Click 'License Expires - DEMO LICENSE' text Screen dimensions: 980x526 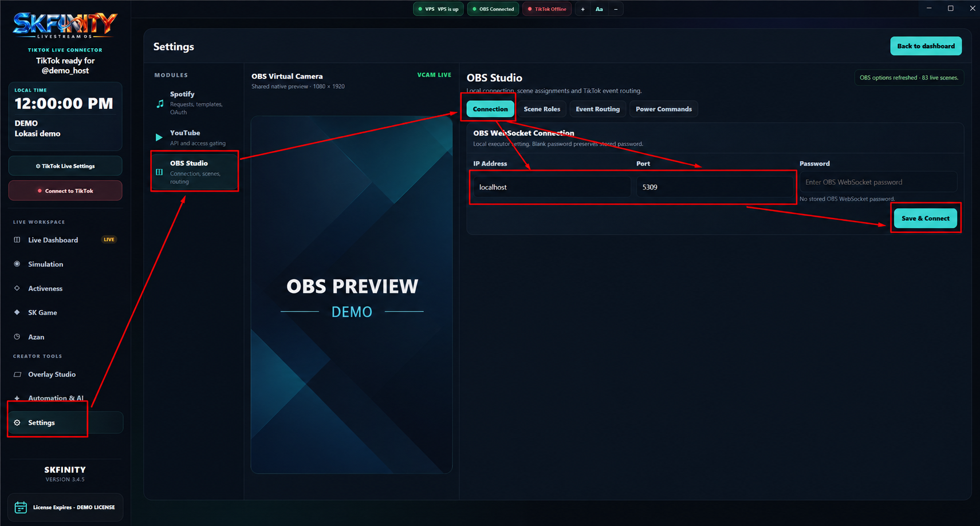click(x=74, y=507)
